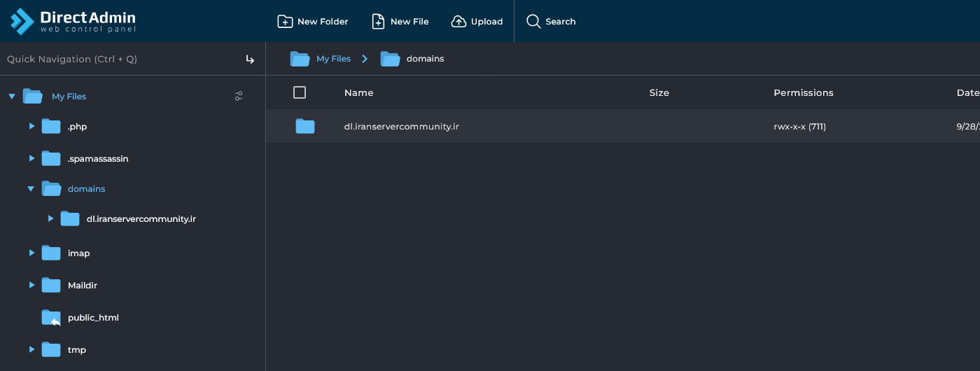Open dl.iranservercommunity.ir in file list
The image size is (980, 371).
[401, 127]
